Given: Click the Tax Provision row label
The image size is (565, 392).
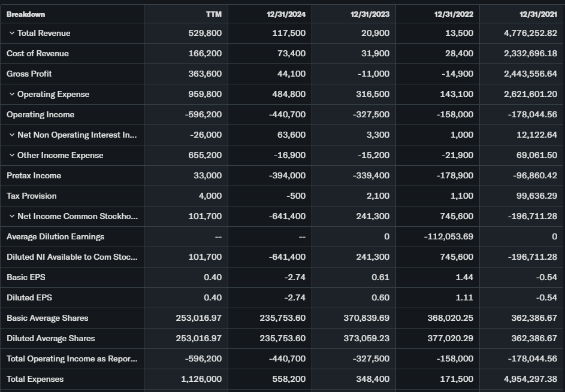Looking at the screenshot, I should pyautogui.click(x=32, y=196).
